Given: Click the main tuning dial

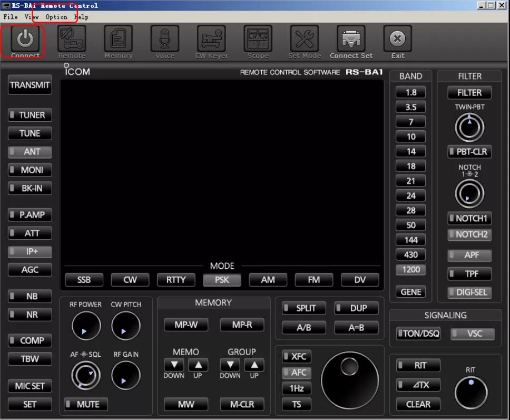Looking at the screenshot, I should (x=350, y=380).
